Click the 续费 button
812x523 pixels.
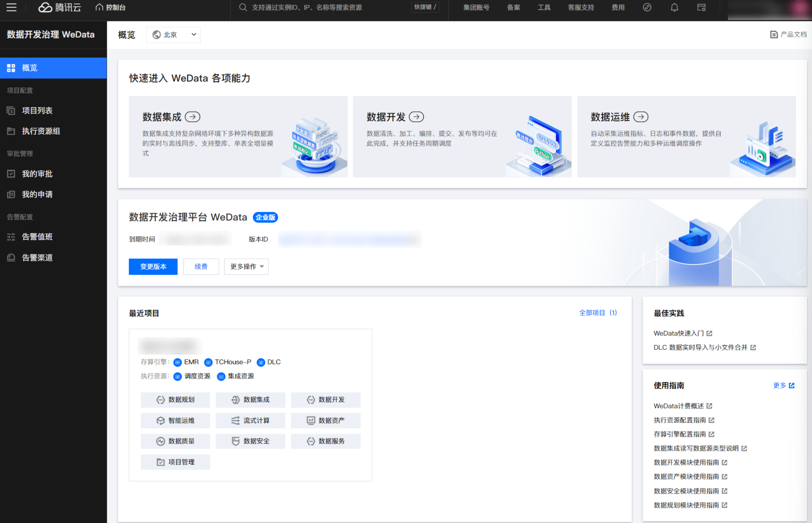coord(201,266)
